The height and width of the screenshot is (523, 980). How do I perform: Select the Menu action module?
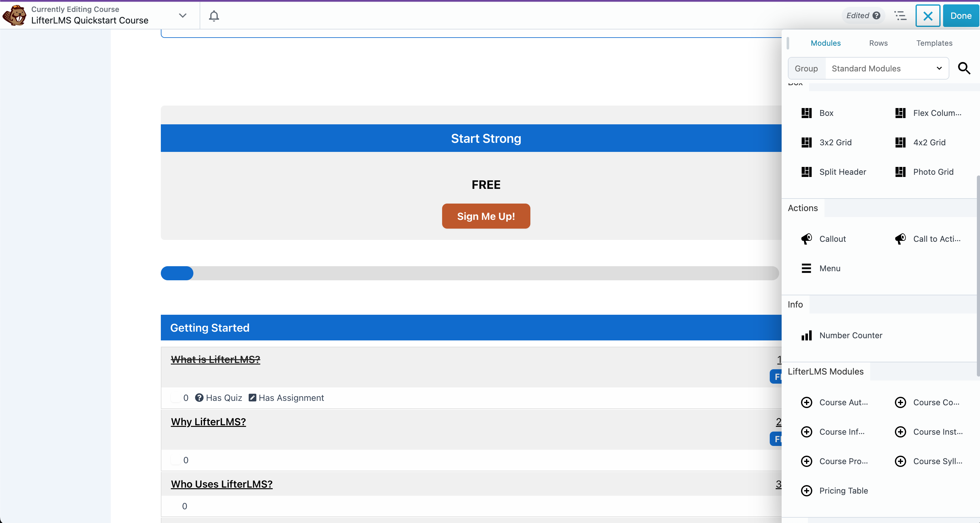pos(830,268)
